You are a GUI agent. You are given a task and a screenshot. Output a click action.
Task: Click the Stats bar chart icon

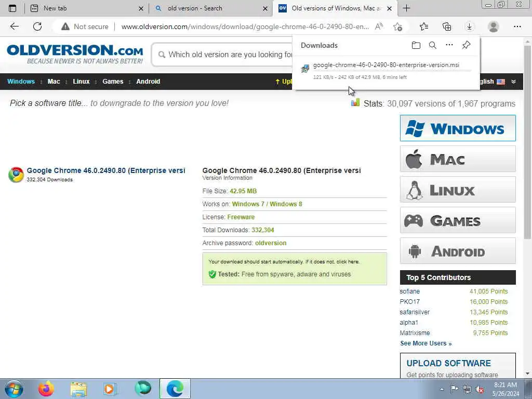point(355,102)
